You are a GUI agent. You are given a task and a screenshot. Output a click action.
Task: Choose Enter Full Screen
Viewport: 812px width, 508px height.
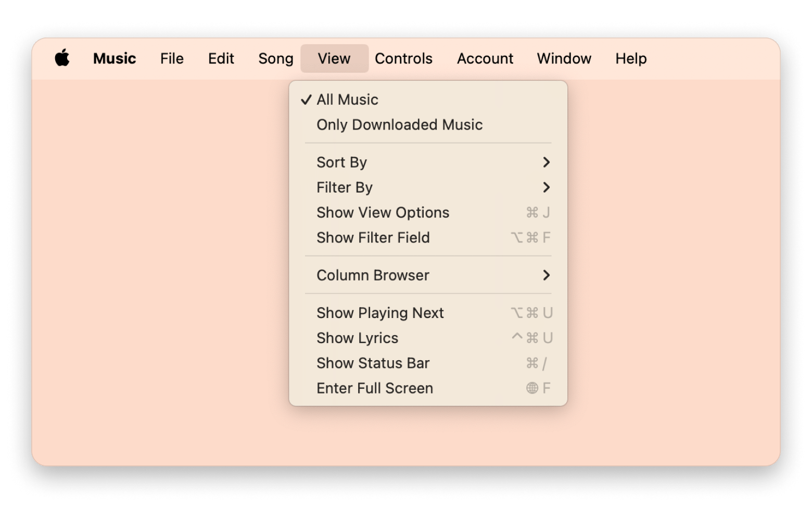(375, 388)
